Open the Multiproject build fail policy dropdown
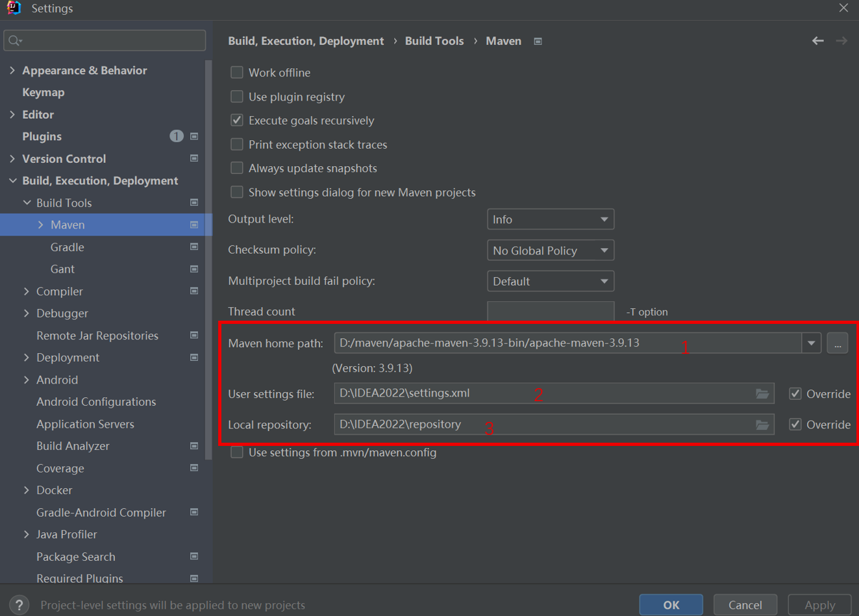This screenshot has height=616, width=859. tap(551, 281)
